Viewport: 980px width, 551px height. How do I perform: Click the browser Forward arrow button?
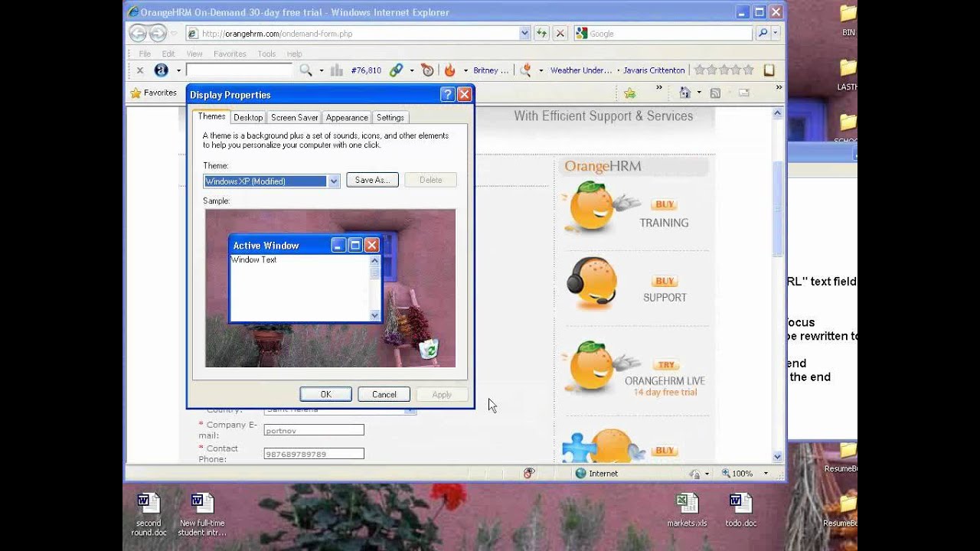tap(158, 33)
